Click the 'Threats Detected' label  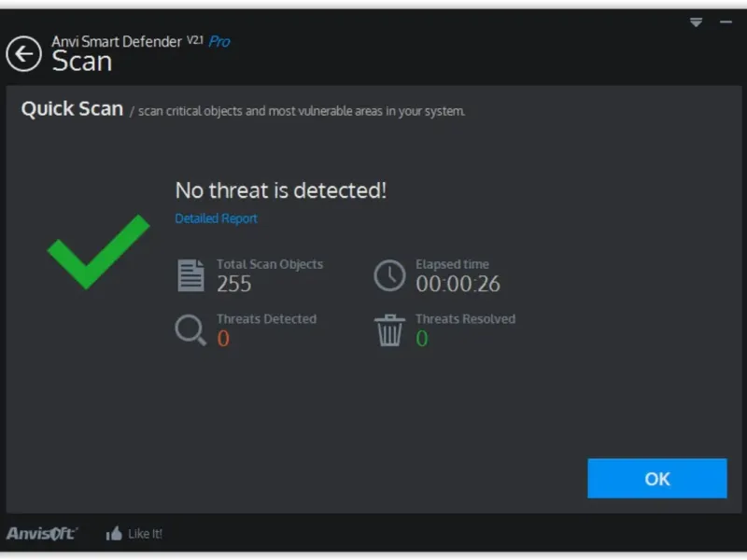266,319
